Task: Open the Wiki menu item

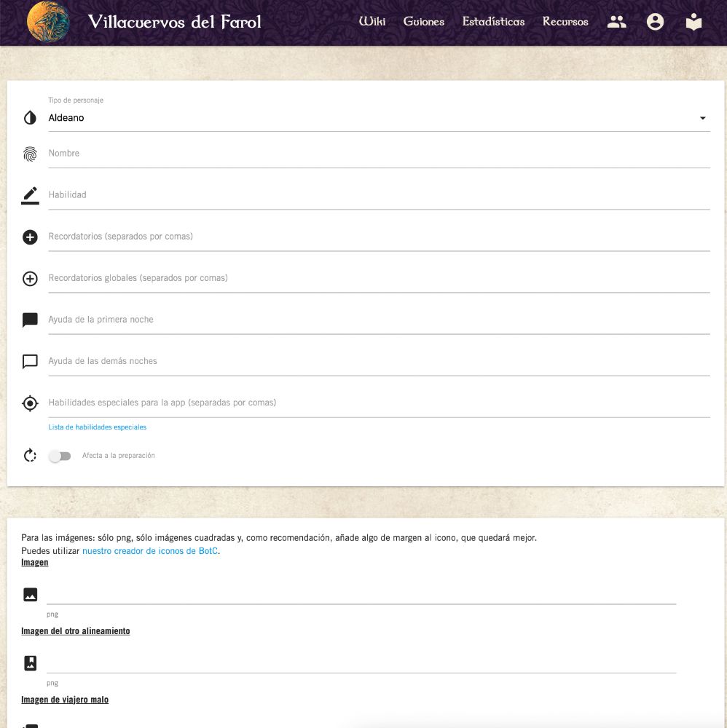Action: click(372, 22)
